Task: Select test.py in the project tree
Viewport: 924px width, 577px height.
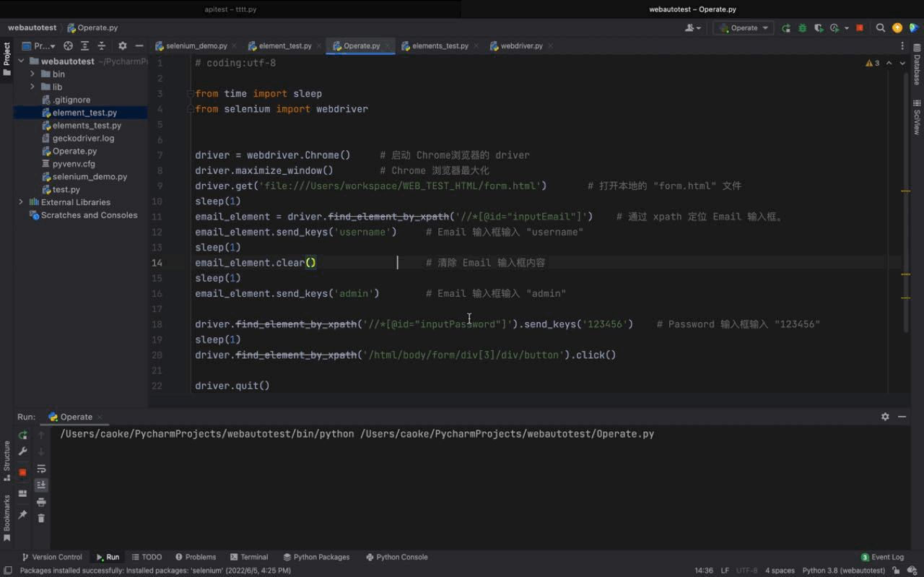Action: tap(66, 189)
